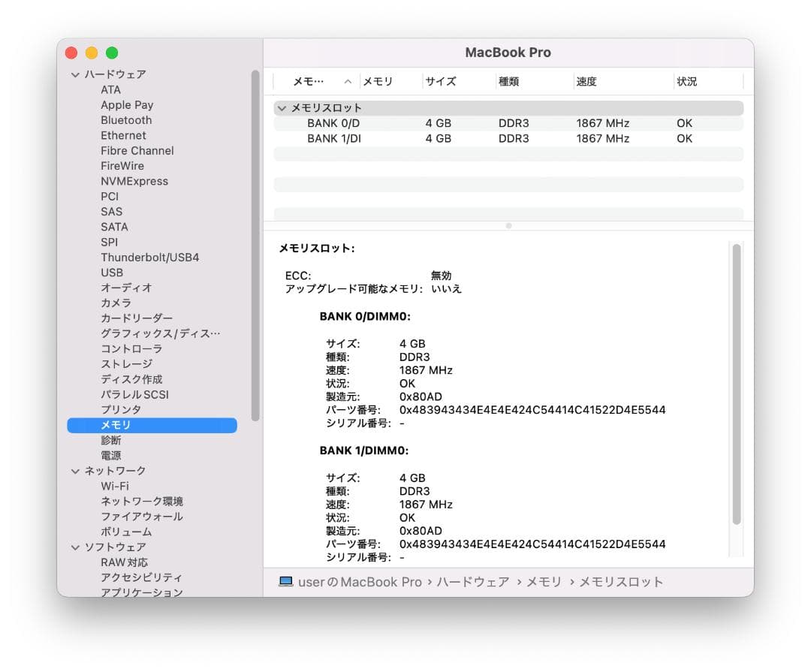Expand the ネットワーク sidebar section
Image resolution: width=811 pixels, height=672 pixels.
(x=75, y=470)
